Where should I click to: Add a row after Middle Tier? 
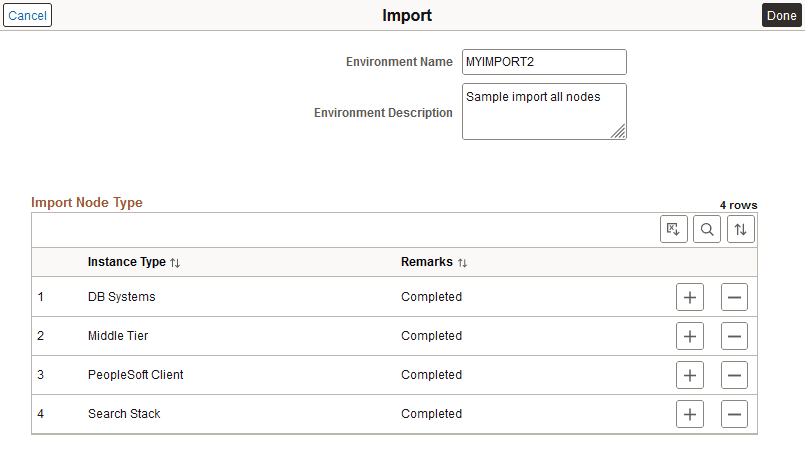tap(690, 336)
